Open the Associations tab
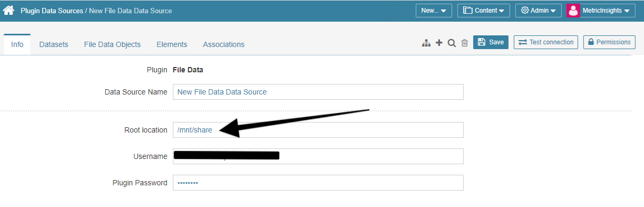Screen dimensions: 644x207 click(223, 44)
